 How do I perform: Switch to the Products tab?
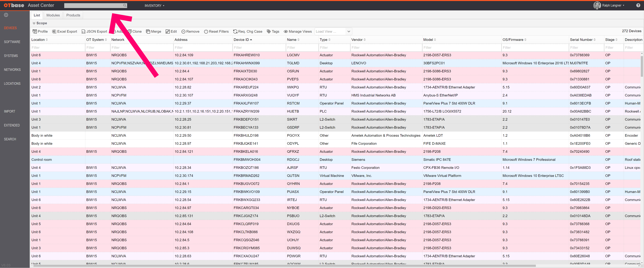(x=73, y=15)
